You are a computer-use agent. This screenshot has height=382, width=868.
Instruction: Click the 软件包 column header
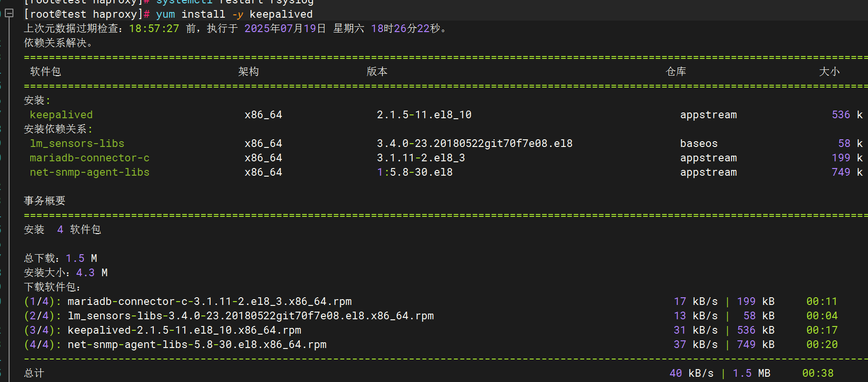45,72
